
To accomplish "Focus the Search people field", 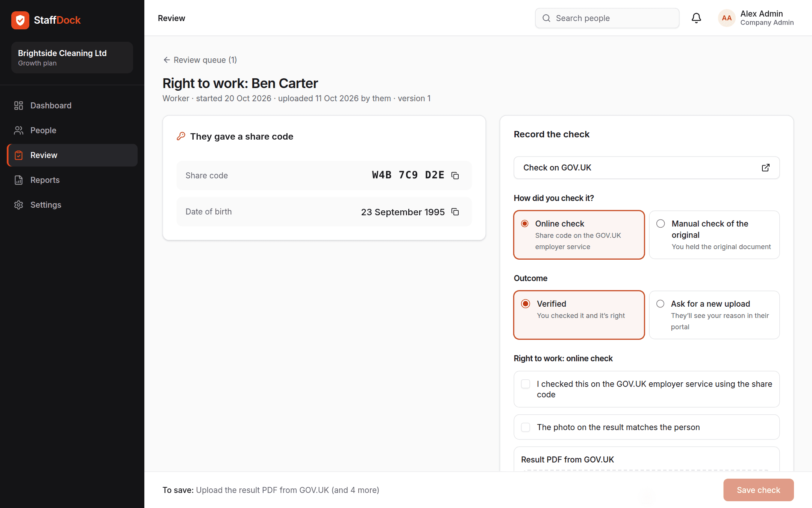I will tap(607, 18).
